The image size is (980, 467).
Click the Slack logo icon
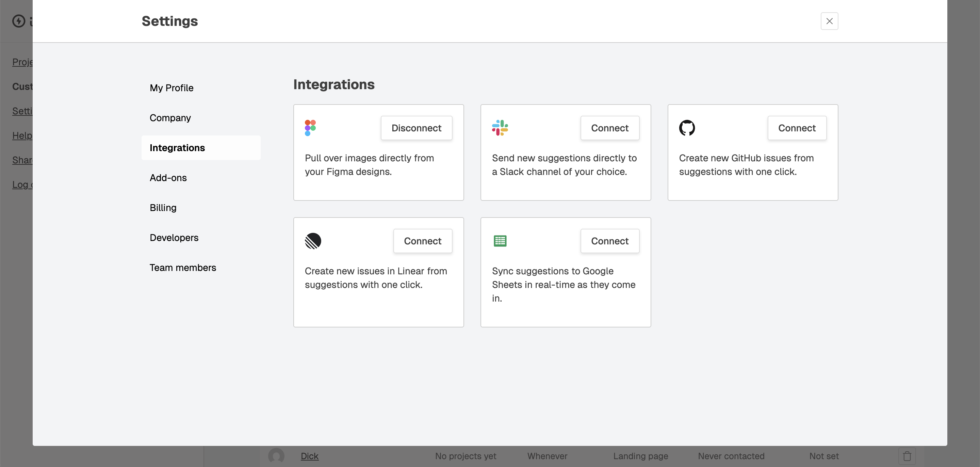500,128
